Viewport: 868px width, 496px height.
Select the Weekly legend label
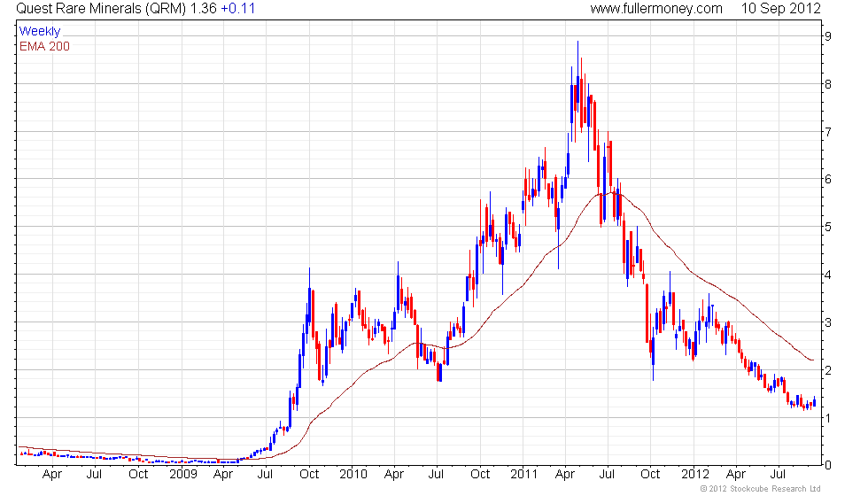40,32
